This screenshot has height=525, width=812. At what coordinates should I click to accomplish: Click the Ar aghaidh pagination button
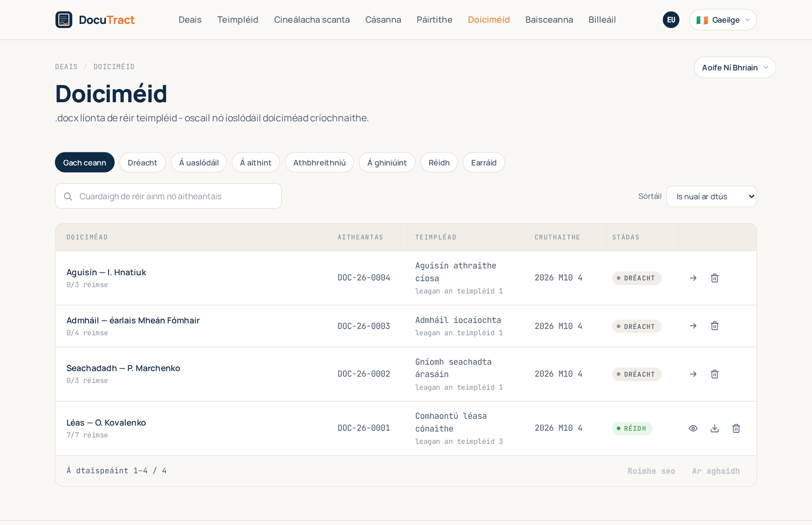(x=716, y=471)
